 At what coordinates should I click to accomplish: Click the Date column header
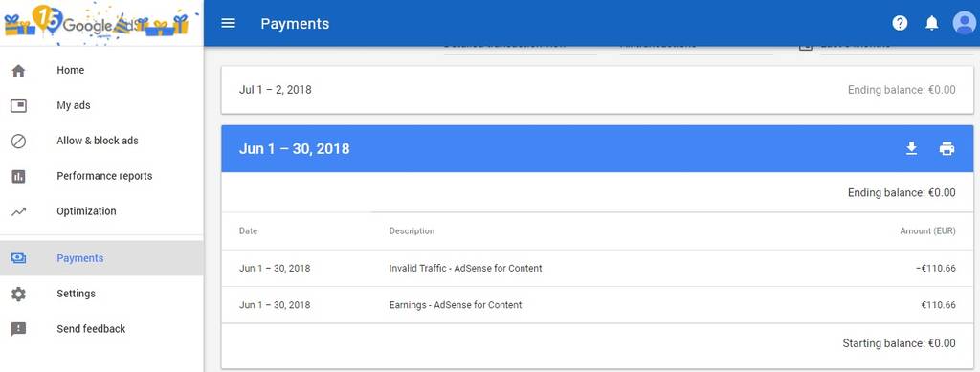[x=248, y=230]
